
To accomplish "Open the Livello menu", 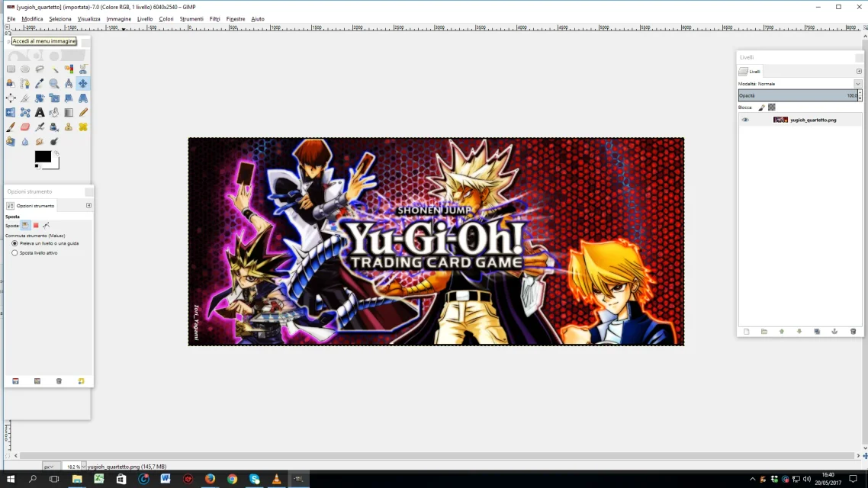I will point(145,18).
